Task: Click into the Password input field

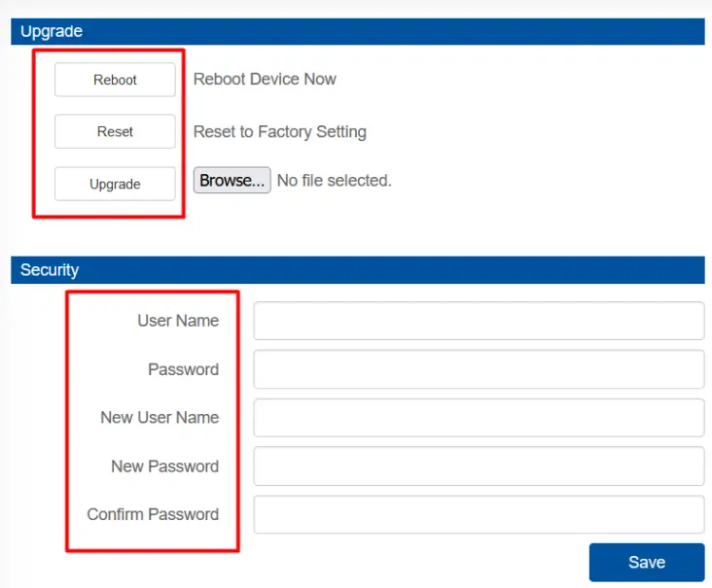Action: click(x=479, y=369)
